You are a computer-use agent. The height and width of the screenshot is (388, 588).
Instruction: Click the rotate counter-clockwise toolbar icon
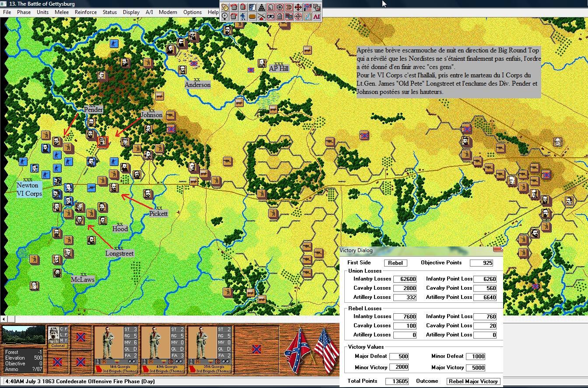pyautogui.click(x=234, y=7)
